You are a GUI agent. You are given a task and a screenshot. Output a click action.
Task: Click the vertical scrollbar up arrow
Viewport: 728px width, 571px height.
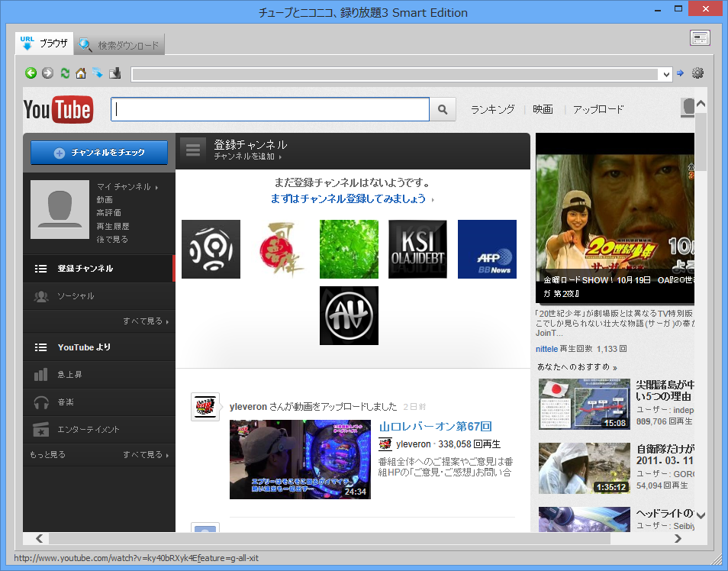click(701, 104)
